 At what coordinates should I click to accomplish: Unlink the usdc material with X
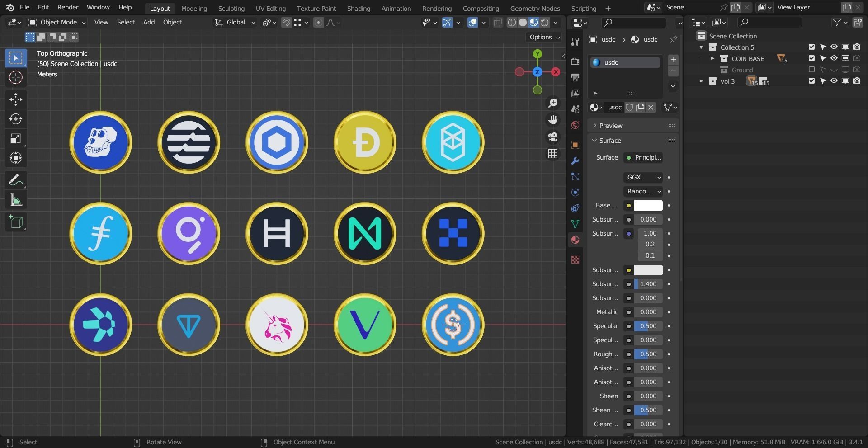click(651, 107)
